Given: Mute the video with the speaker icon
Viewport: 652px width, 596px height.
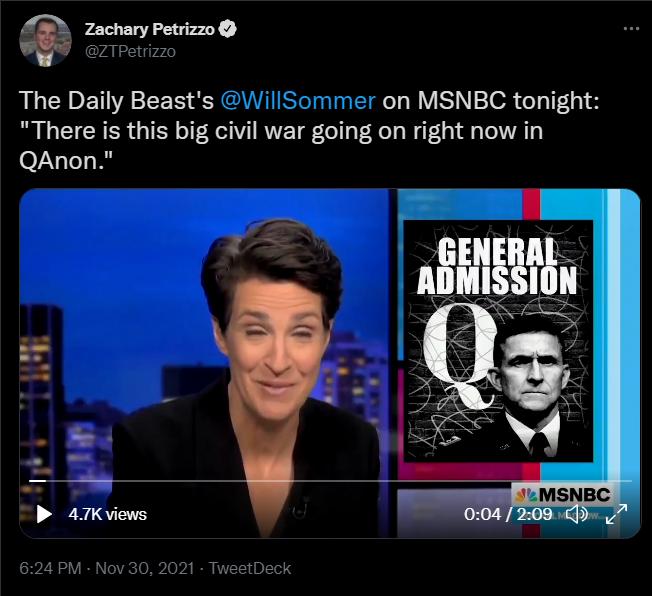Looking at the screenshot, I should pyautogui.click(x=578, y=514).
